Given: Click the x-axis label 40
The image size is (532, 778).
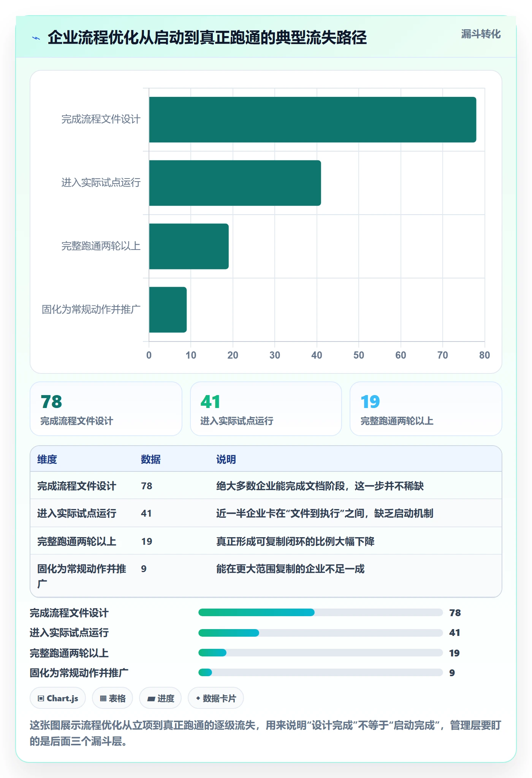Looking at the screenshot, I should tap(317, 355).
